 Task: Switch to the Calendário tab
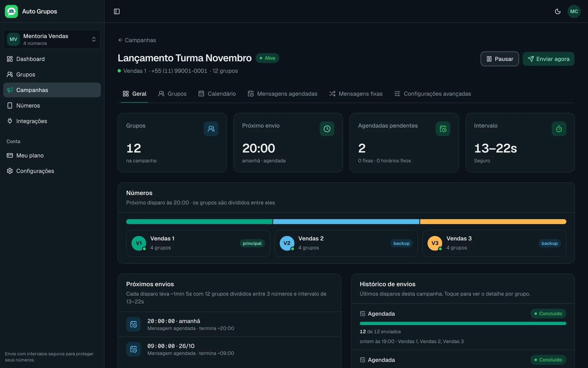point(217,94)
